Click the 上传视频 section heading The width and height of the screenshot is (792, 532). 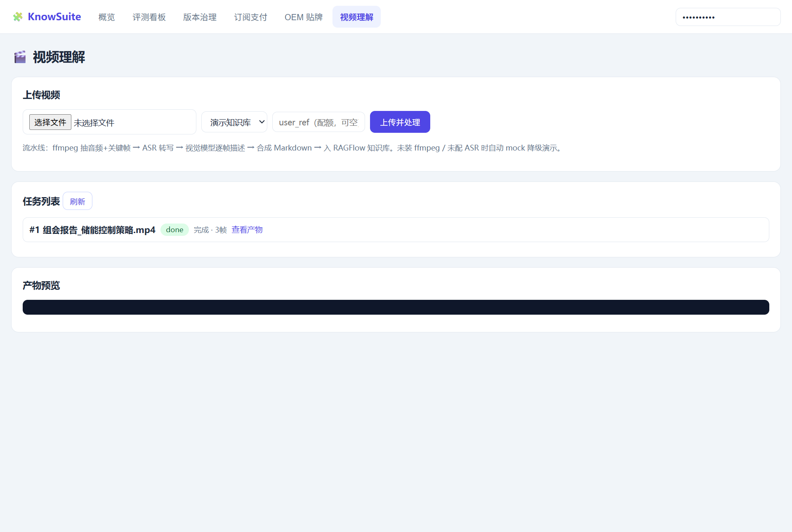(x=41, y=95)
